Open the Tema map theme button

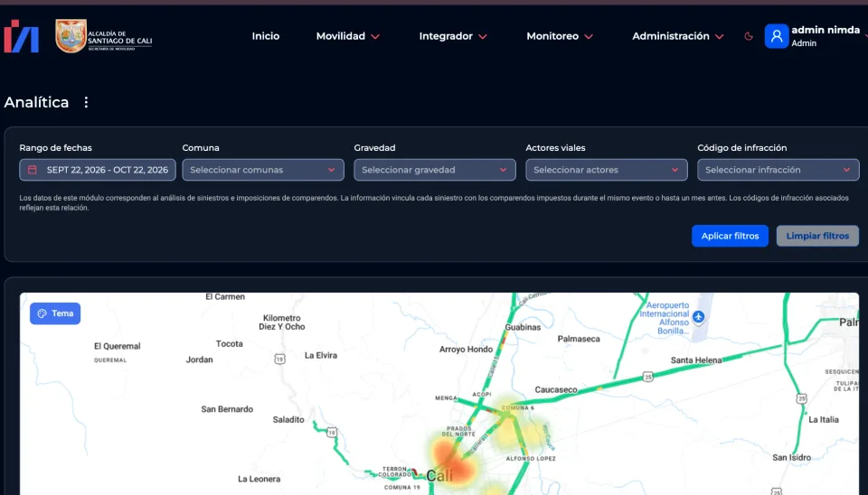55,313
